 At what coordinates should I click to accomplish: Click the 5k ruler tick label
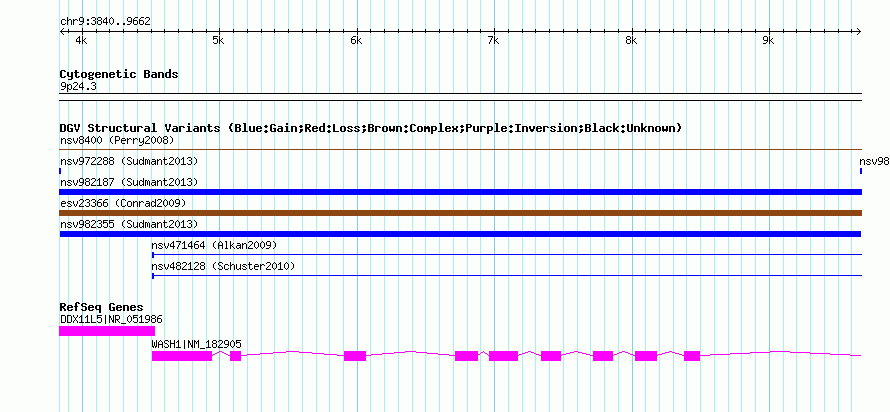tap(218, 40)
